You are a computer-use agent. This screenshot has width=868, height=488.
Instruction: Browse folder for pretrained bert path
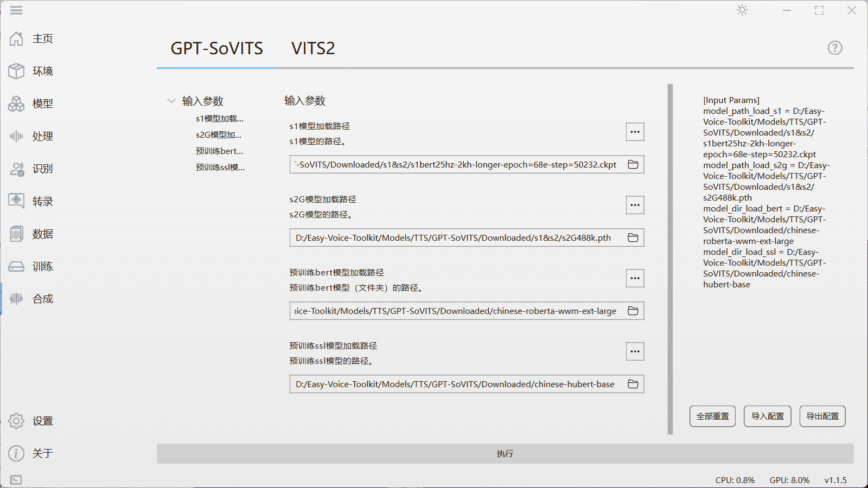click(x=633, y=311)
